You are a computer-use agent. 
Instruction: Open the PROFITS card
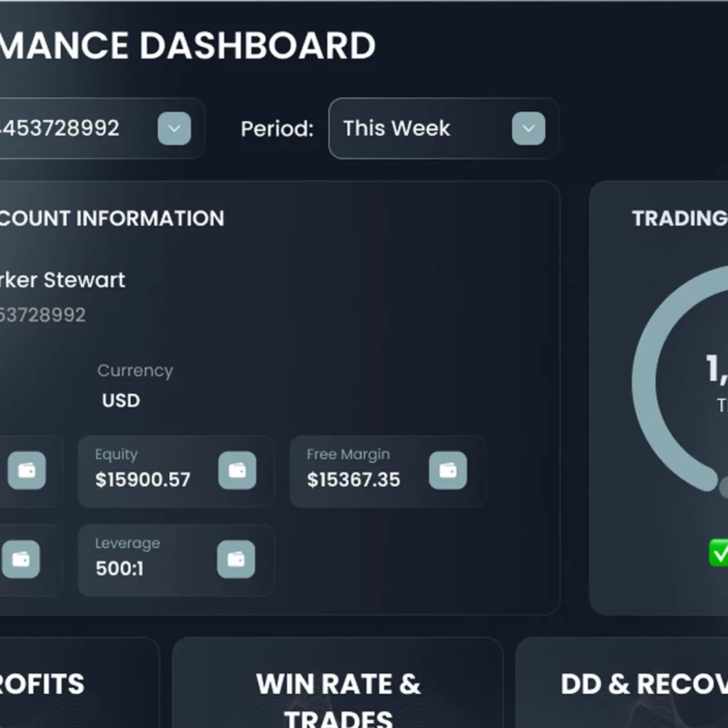pyautogui.click(x=43, y=684)
